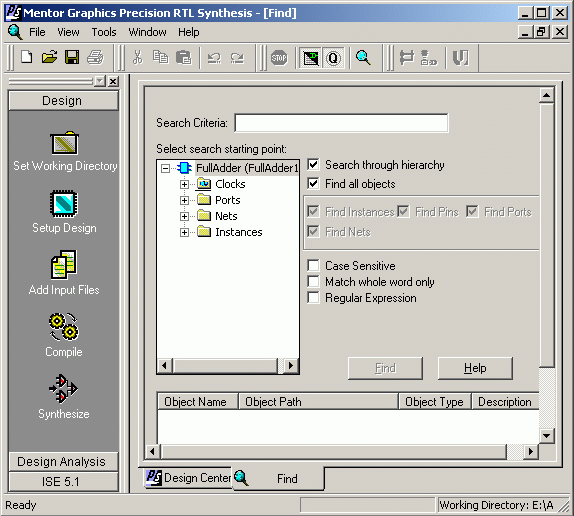Run the Compile step
Image resolution: width=574 pixels, height=516 pixels.
[x=64, y=327]
